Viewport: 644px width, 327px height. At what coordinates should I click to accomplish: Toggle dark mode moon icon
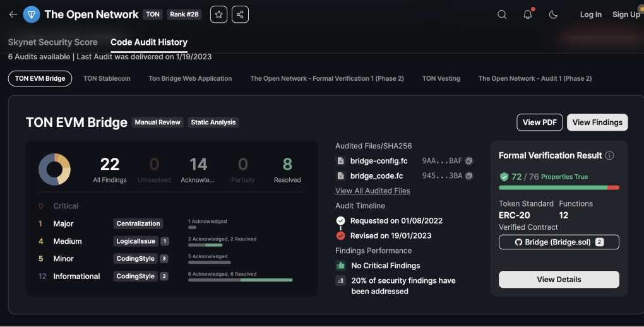(554, 15)
